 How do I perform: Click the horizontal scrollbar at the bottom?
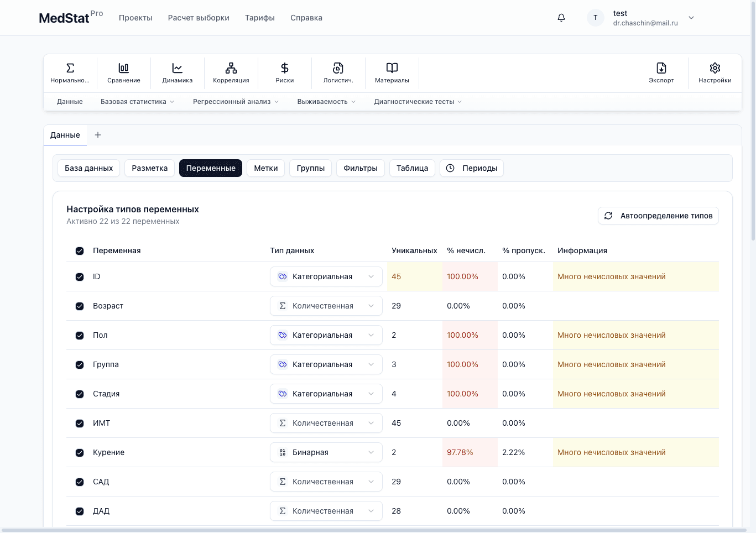point(373,530)
